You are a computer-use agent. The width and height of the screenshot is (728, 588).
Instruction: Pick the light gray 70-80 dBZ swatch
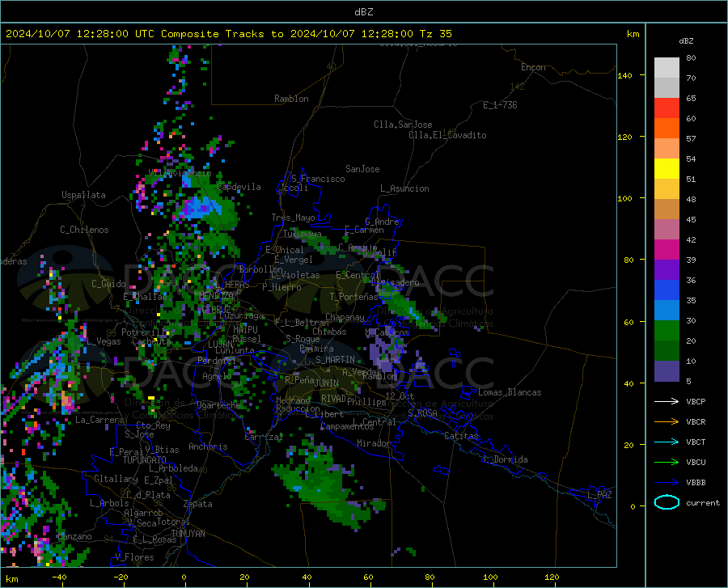(667, 68)
